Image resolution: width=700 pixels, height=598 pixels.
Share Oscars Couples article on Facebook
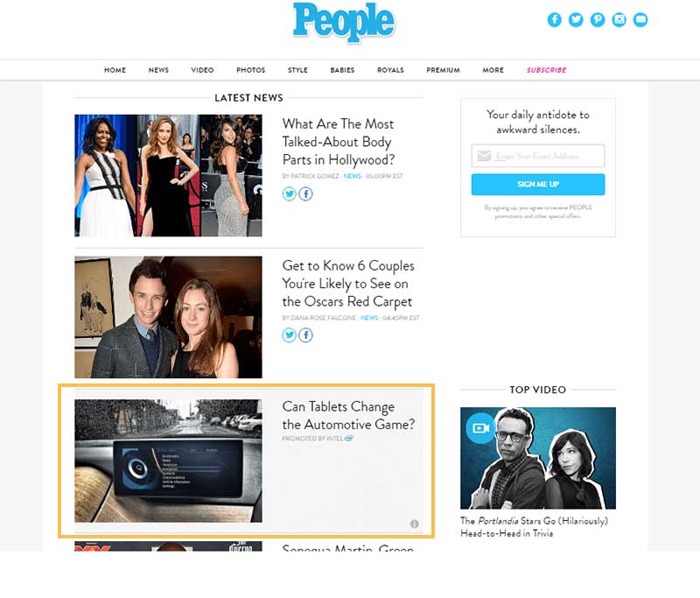(305, 335)
